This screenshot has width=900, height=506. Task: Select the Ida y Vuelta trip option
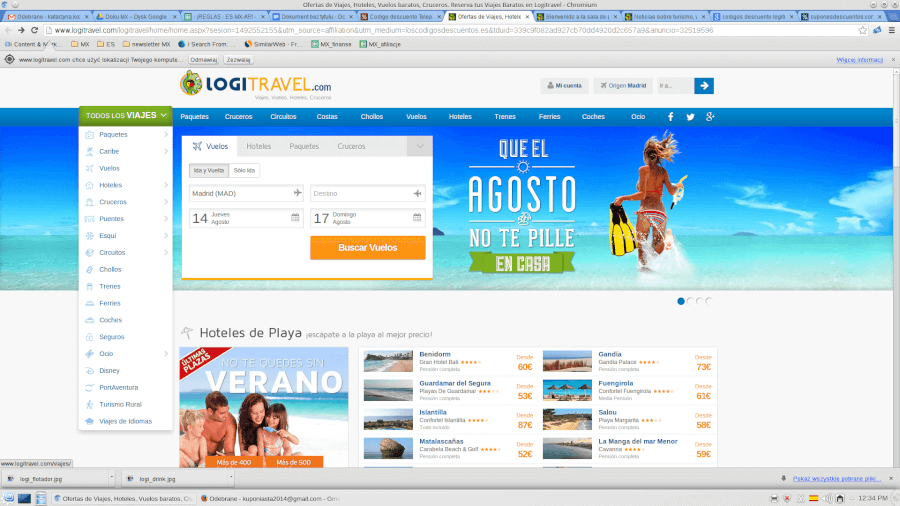point(209,170)
